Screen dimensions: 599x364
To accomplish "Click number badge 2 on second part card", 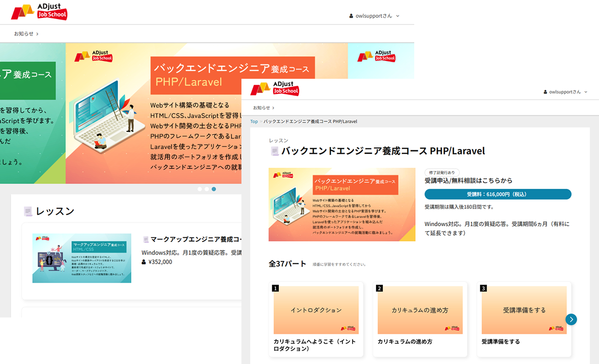I will pyautogui.click(x=380, y=288).
